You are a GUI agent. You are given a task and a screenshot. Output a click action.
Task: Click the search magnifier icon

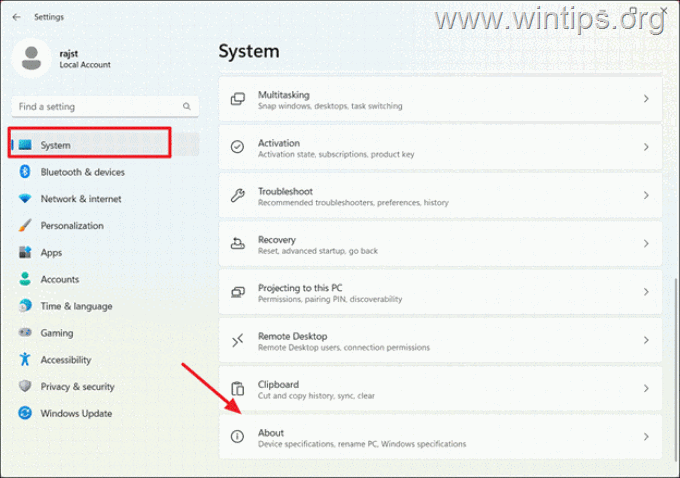(186, 106)
